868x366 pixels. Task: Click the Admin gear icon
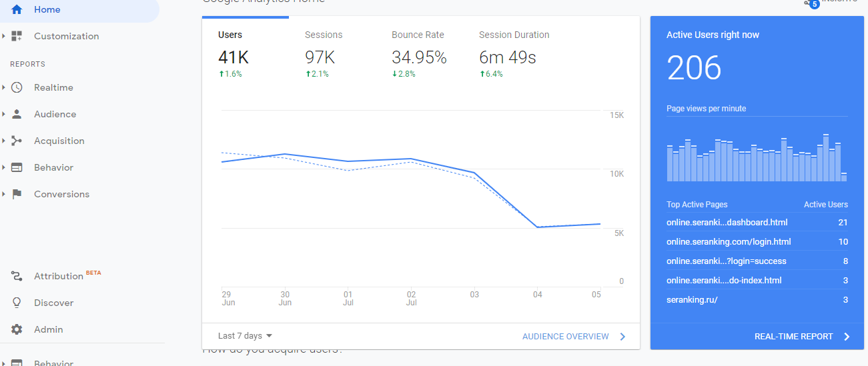click(x=17, y=329)
